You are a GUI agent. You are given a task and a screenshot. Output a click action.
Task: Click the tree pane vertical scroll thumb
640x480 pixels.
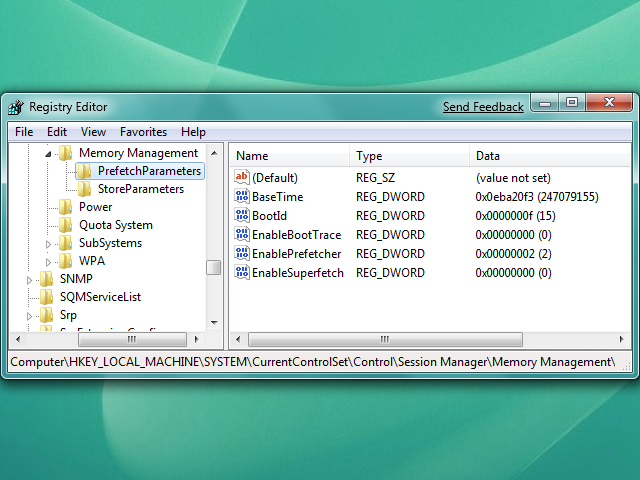(213, 268)
